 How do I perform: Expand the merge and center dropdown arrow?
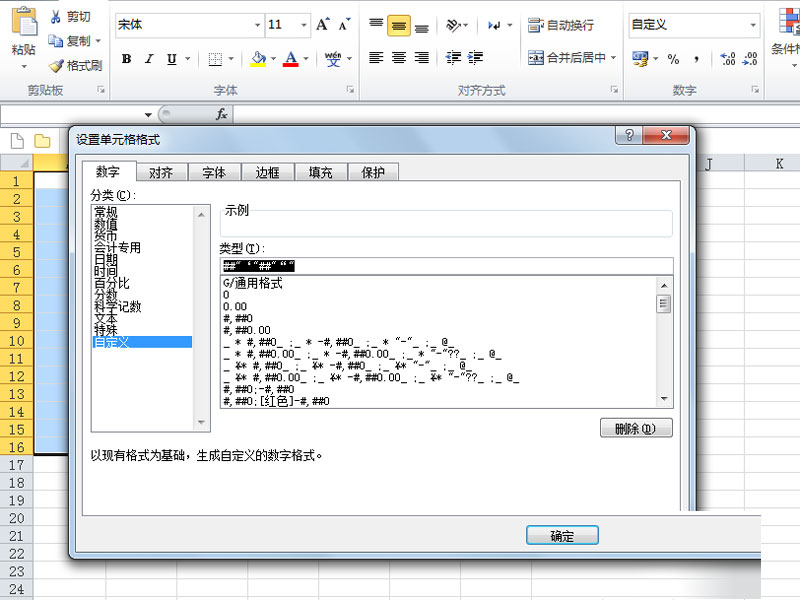(x=613, y=58)
